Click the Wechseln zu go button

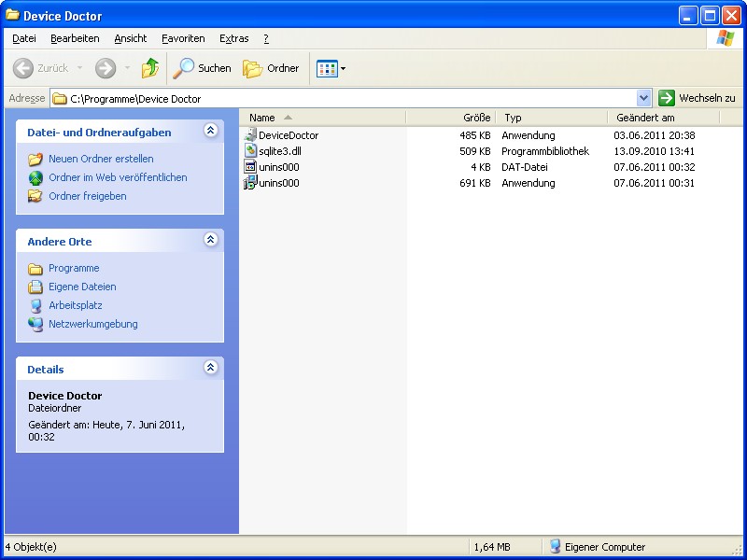coord(697,98)
